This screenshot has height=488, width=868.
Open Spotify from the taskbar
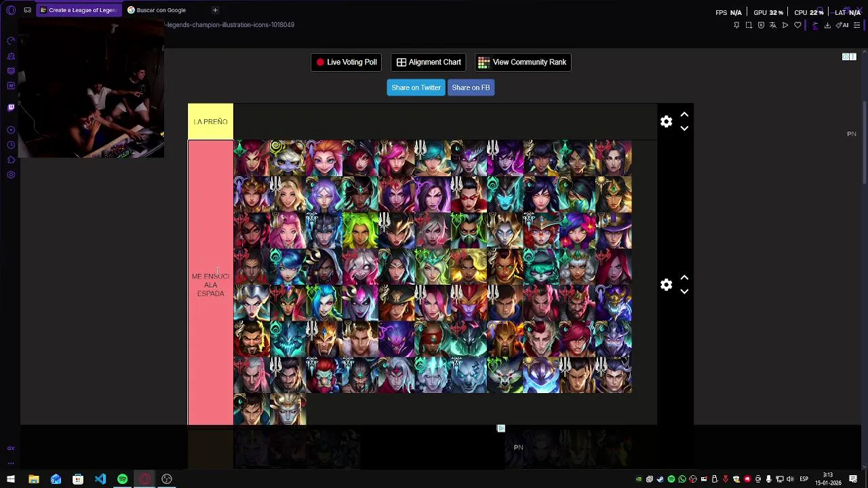pyautogui.click(x=123, y=479)
